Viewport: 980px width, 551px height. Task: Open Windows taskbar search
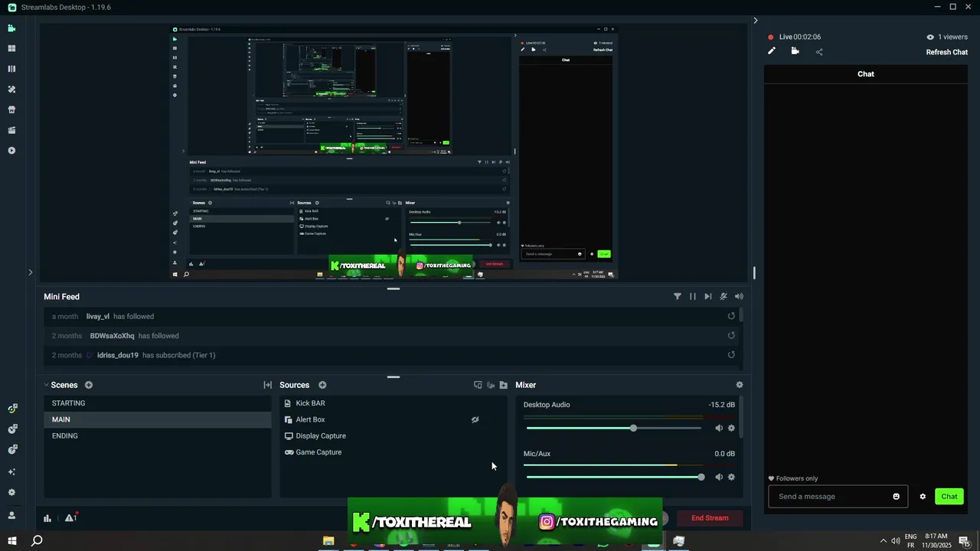click(37, 541)
